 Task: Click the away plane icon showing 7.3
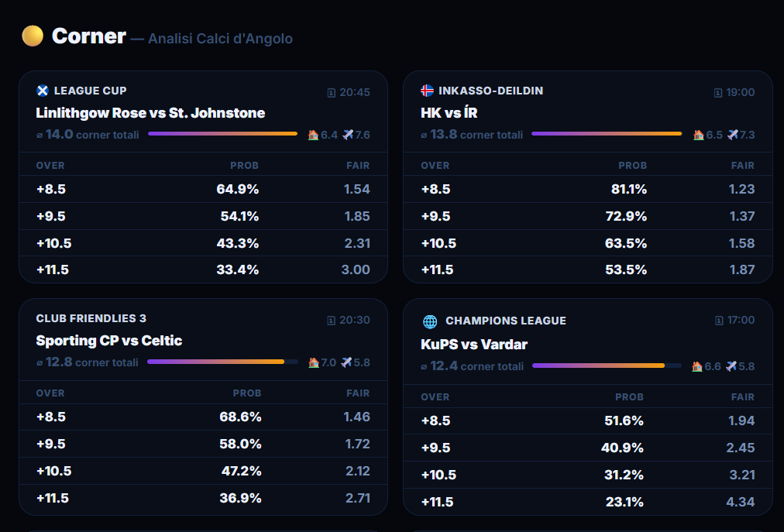pos(733,135)
